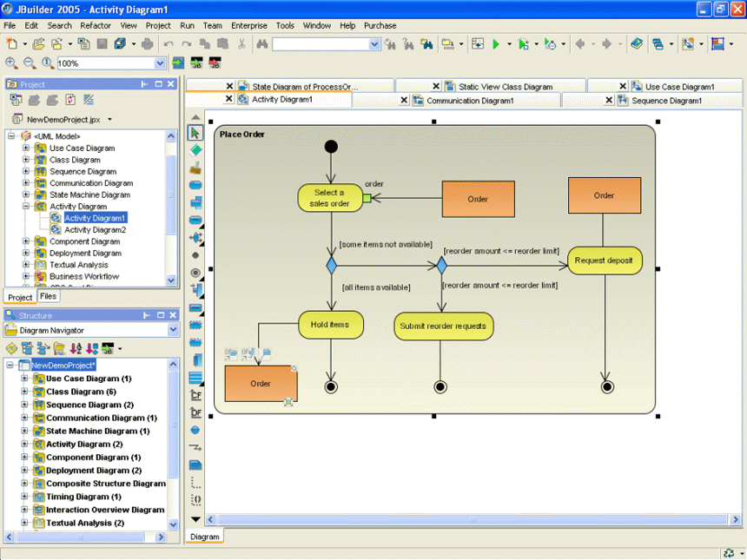Open the Refactor menu

pos(96,26)
